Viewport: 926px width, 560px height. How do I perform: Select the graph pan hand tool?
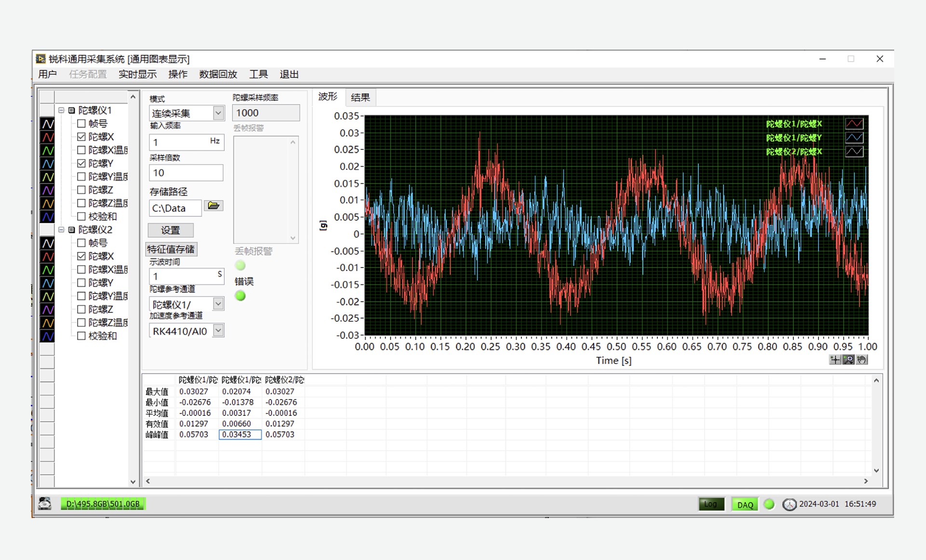point(862,360)
